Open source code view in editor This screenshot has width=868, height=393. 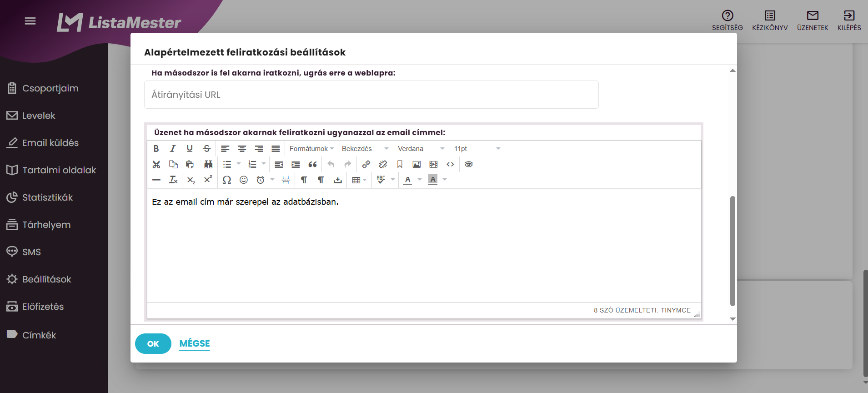[x=450, y=164]
